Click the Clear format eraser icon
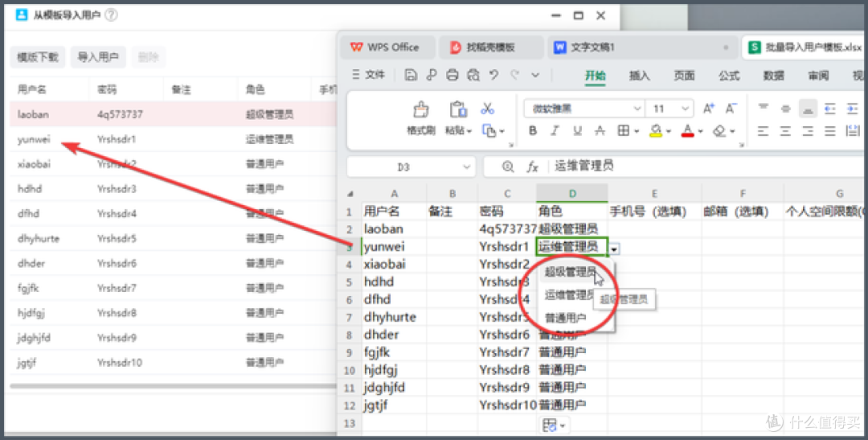This screenshot has width=868, height=440. pyautogui.click(x=719, y=131)
